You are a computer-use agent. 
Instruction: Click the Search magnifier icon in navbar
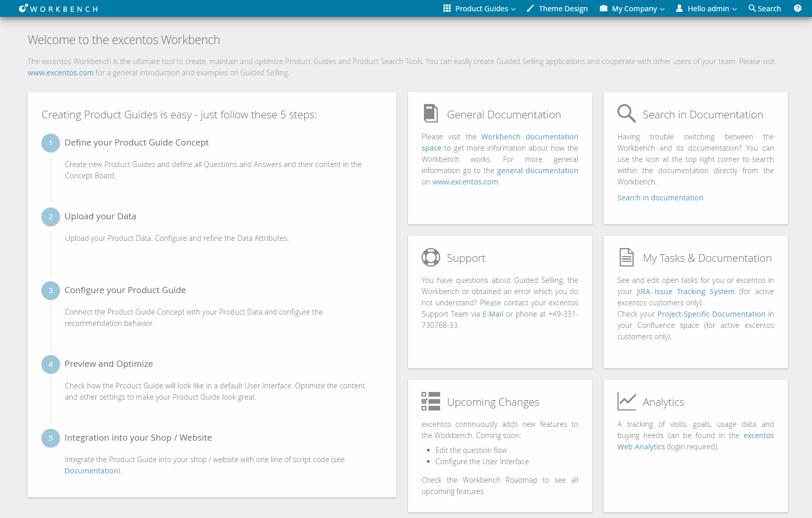[x=752, y=8]
